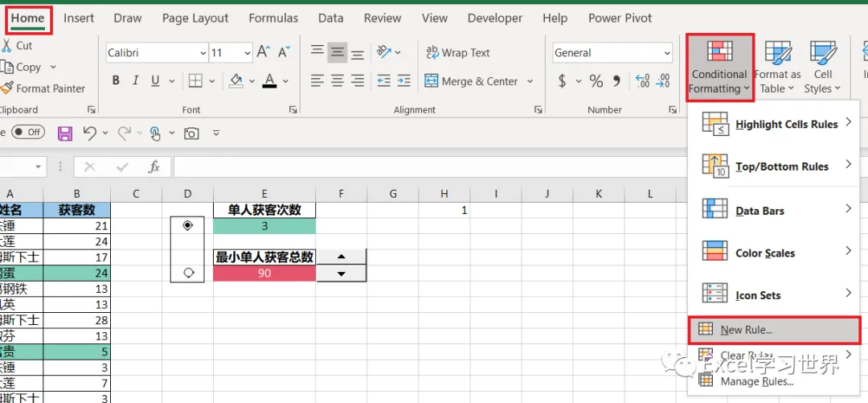Top-align the cell contents
This screenshot has height=403, width=868.
pyautogui.click(x=317, y=52)
